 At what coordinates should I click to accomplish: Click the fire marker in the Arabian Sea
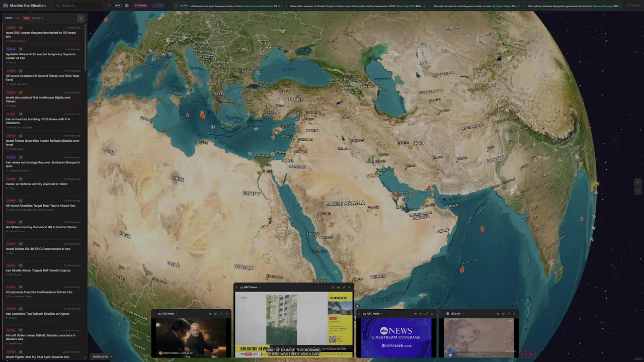coord(462,269)
